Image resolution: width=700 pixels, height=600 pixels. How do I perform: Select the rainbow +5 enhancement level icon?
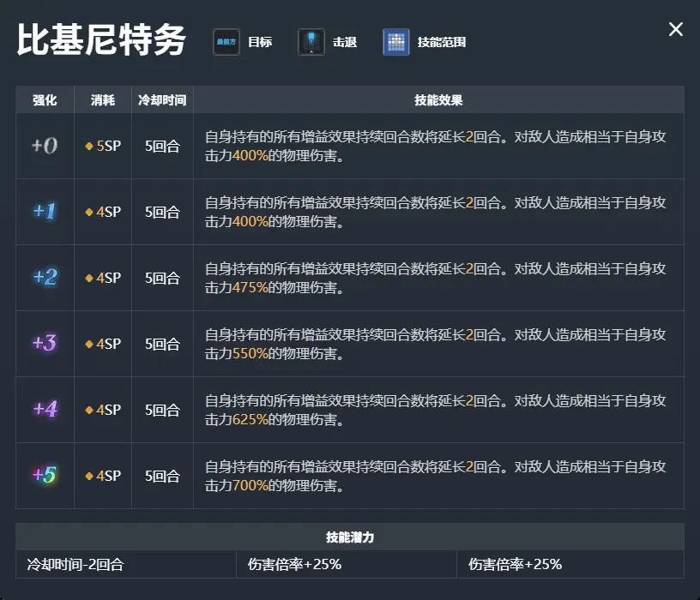point(45,476)
